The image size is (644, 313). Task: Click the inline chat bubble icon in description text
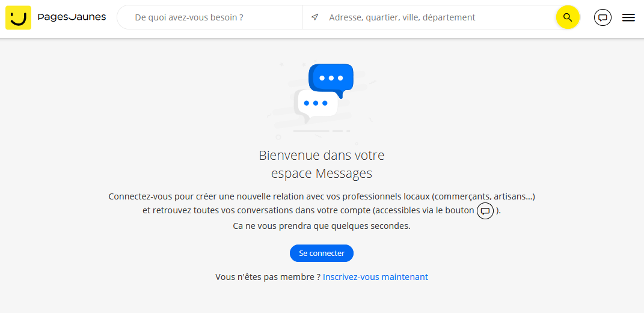click(x=485, y=211)
